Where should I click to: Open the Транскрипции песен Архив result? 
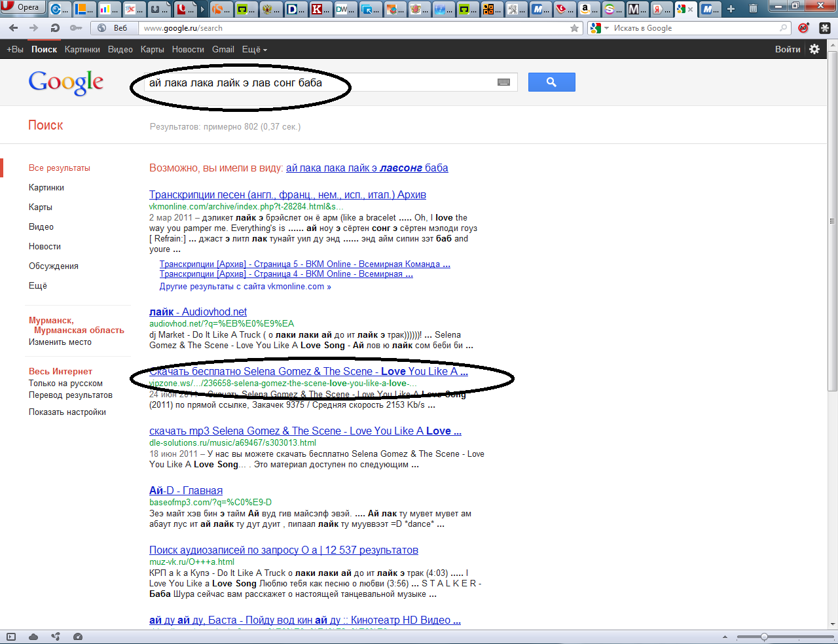pos(287,195)
